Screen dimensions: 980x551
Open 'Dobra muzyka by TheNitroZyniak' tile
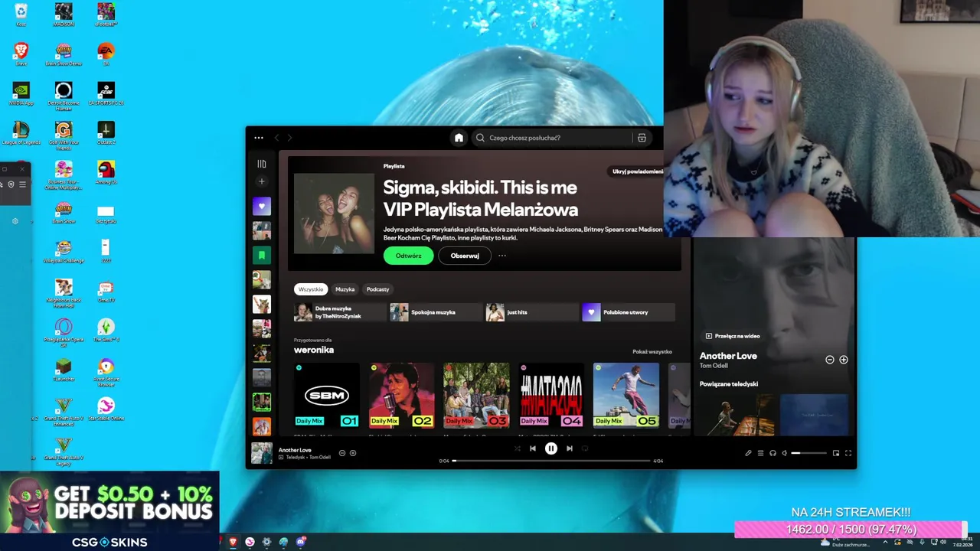pyautogui.click(x=341, y=312)
